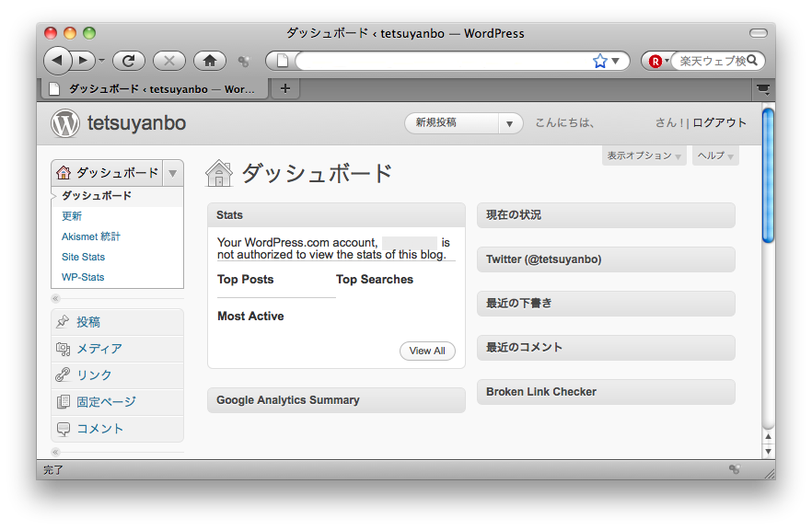Image resolution: width=812 pixels, height=530 pixels.
Task: Click in the 楽天ウェブ検索 search field
Action: pos(712,61)
